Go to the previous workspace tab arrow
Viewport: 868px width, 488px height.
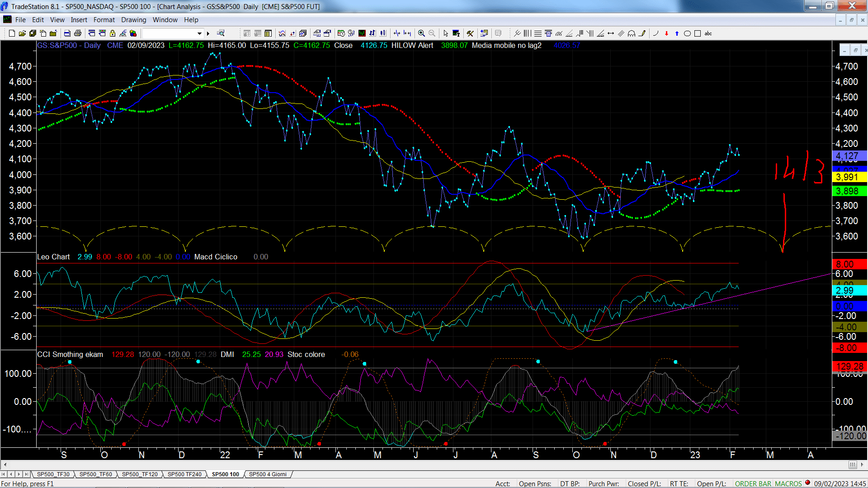click(11, 474)
